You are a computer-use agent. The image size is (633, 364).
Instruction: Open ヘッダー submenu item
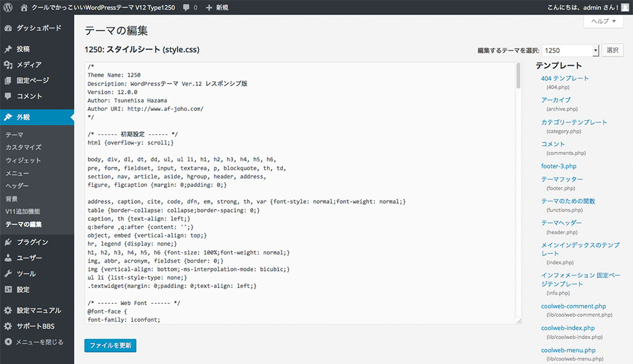[x=17, y=185]
